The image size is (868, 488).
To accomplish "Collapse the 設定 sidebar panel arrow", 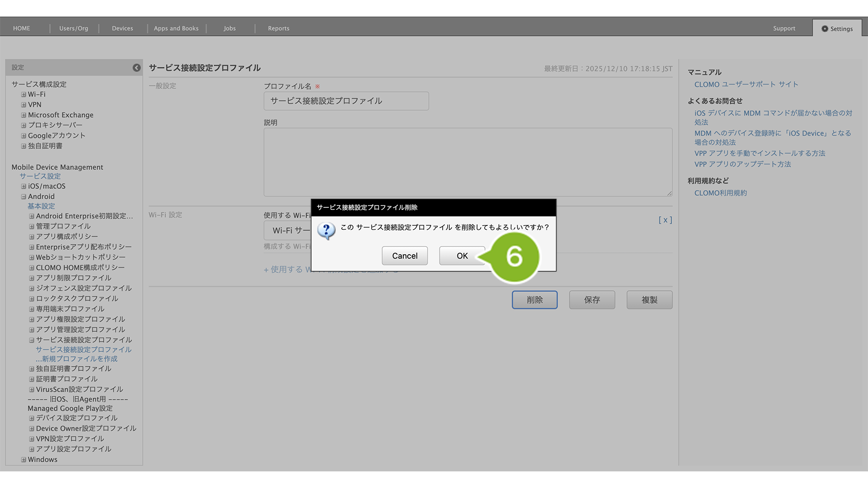I will 137,68.
